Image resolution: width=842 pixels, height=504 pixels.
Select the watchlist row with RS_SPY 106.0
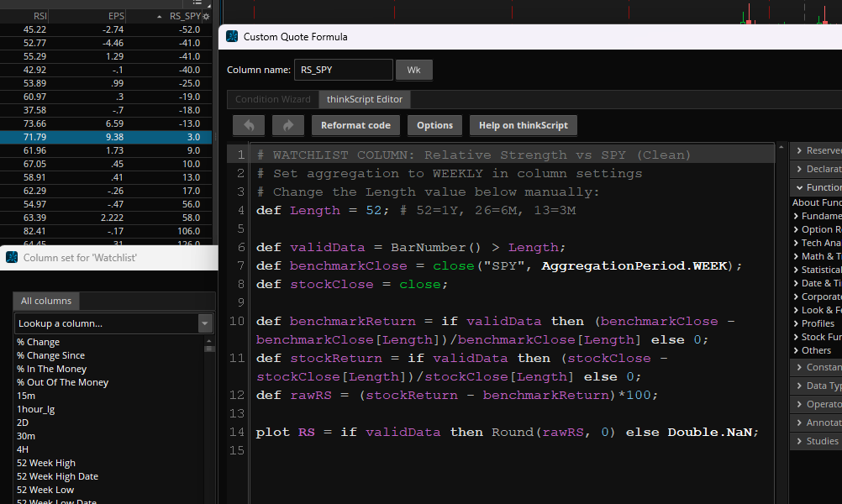coord(106,231)
